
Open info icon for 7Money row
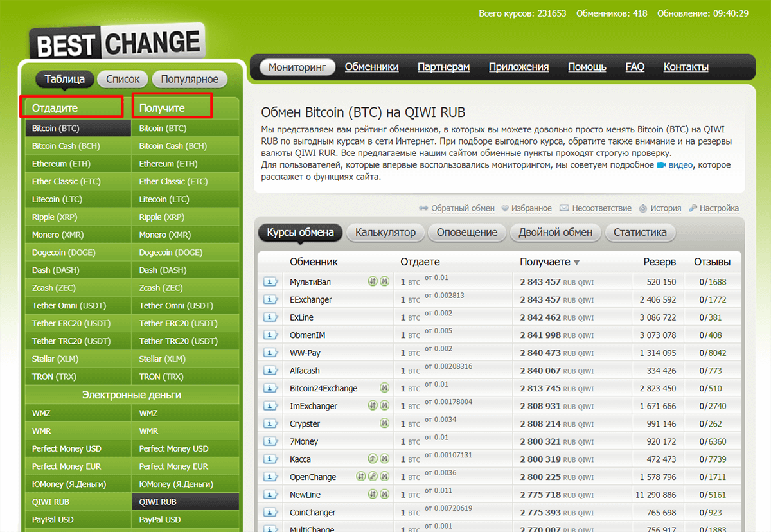click(x=270, y=441)
